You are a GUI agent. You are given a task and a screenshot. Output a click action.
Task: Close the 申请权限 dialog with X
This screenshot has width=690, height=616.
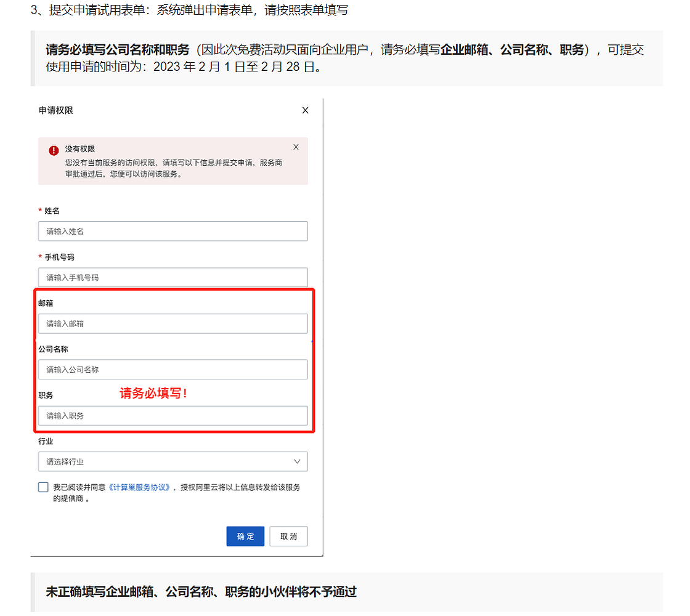click(305, 111)
